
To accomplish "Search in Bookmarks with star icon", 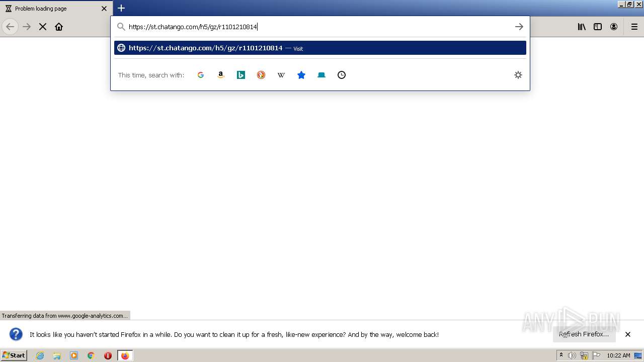I will pyautogui.click(x=301, y=75).
